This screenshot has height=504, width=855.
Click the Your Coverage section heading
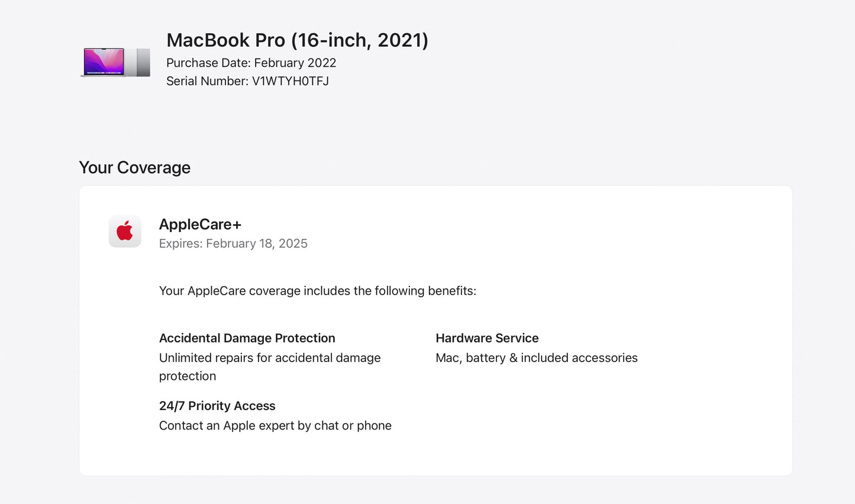(x=135, y=167)
